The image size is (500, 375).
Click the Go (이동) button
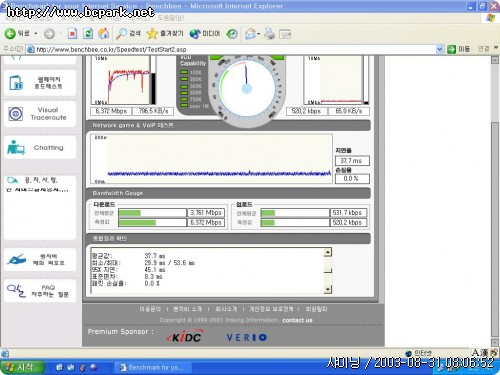pos(458,49)
